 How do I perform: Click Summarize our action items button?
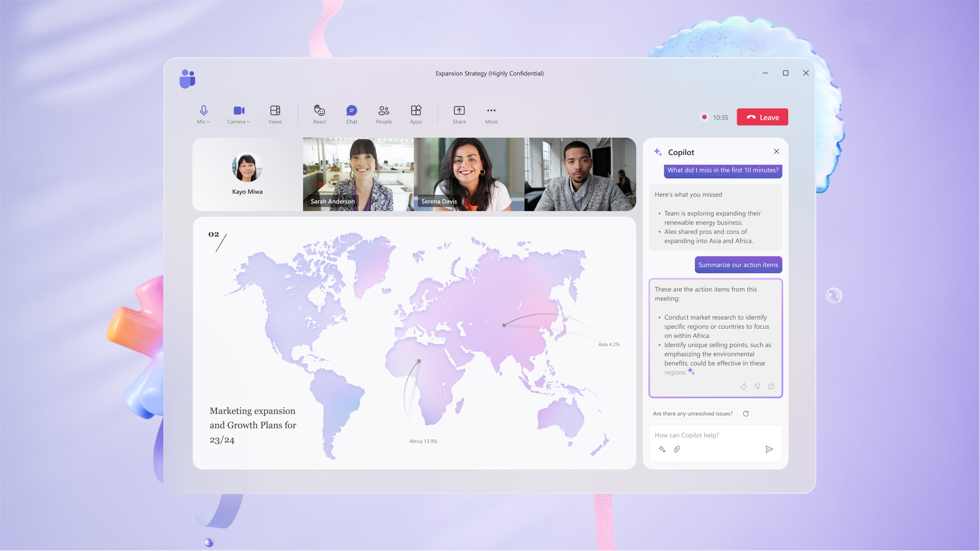pos(738,265)
